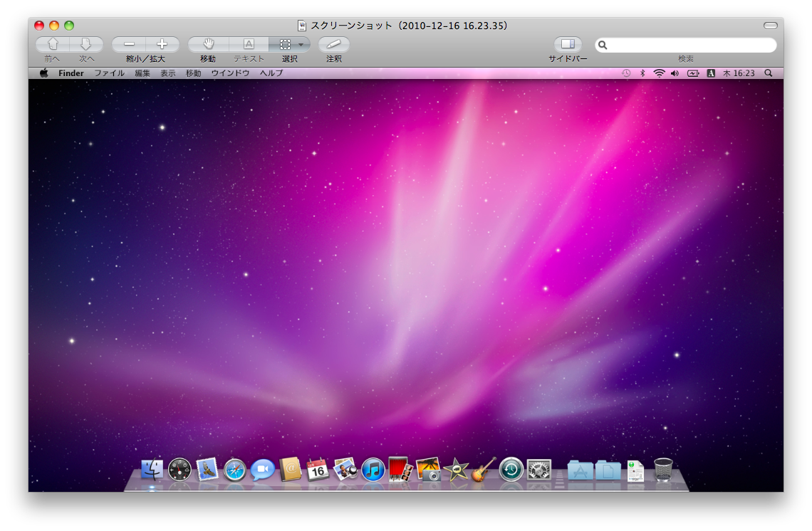Open the 表示 menu
The width and height of the screenshot is (812, 531).
[x=168, y=73]
